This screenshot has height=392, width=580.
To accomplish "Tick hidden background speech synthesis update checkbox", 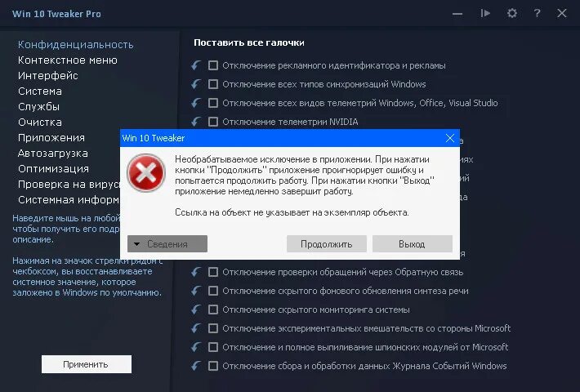I will pyautogui.click(x=213, y=291).
